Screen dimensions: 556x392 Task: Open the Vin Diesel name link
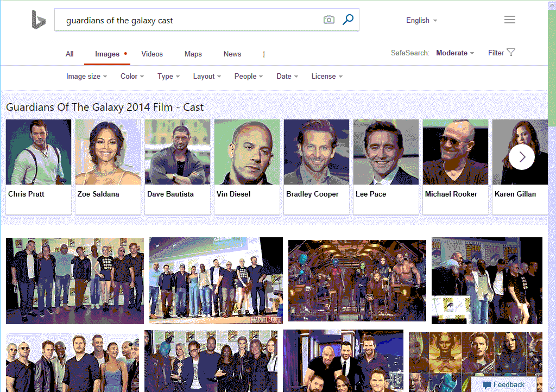click(233, 194)
